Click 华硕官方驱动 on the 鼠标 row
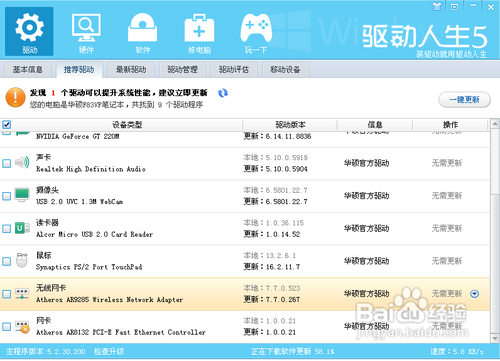 [x=366, y=261]
